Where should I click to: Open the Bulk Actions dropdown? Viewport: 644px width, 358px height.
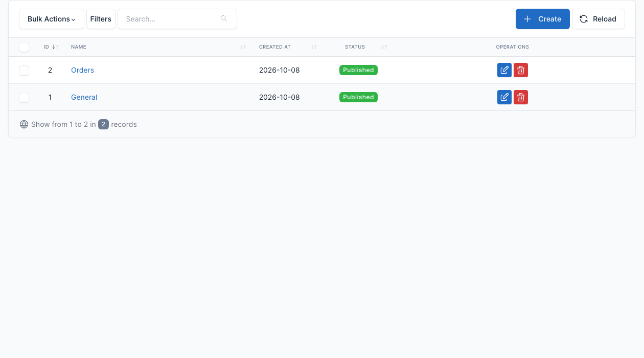52,19
